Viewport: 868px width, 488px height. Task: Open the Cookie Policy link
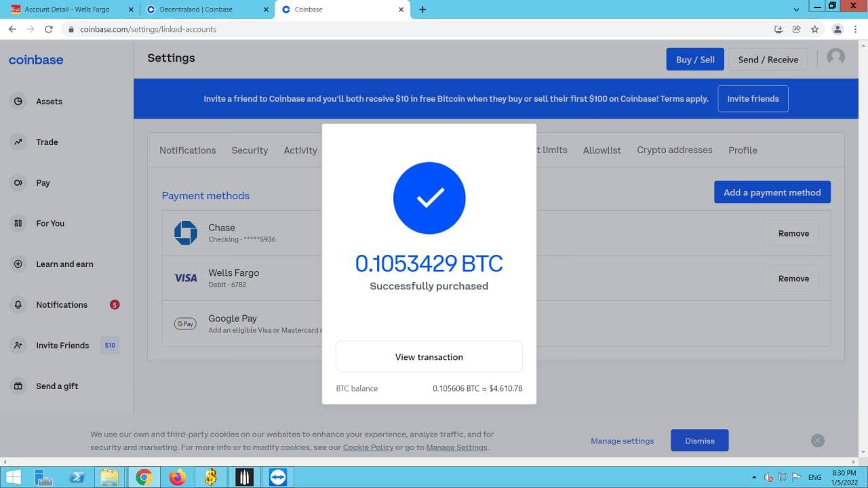(x=368, y=447)
